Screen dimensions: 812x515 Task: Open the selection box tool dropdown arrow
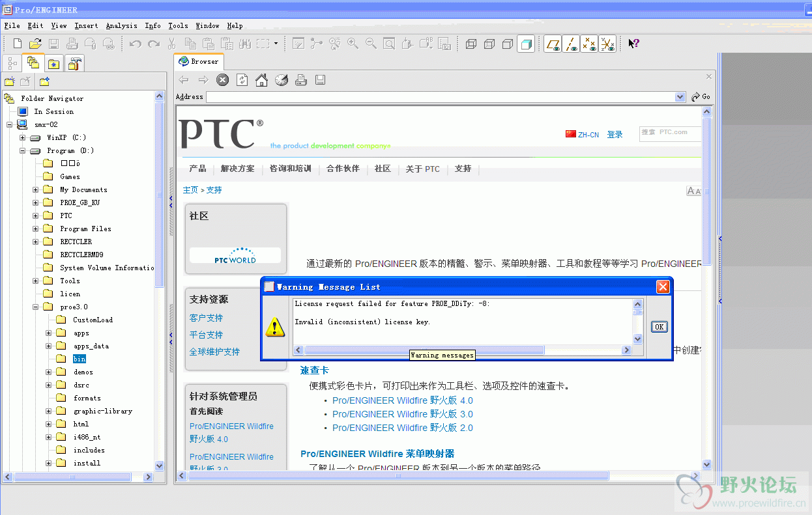pyautogui.click(x=276, y=44)
